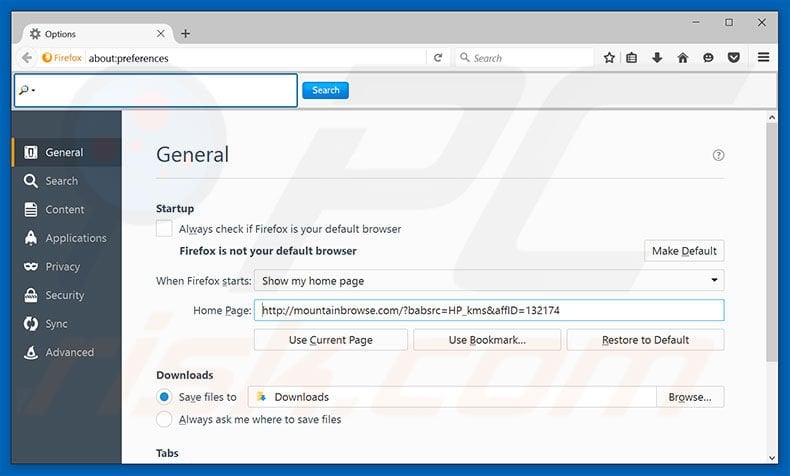Expand the 'When Firefox starts' dropdown
Viewport: 790px width, 476px height.
point(489,281)
